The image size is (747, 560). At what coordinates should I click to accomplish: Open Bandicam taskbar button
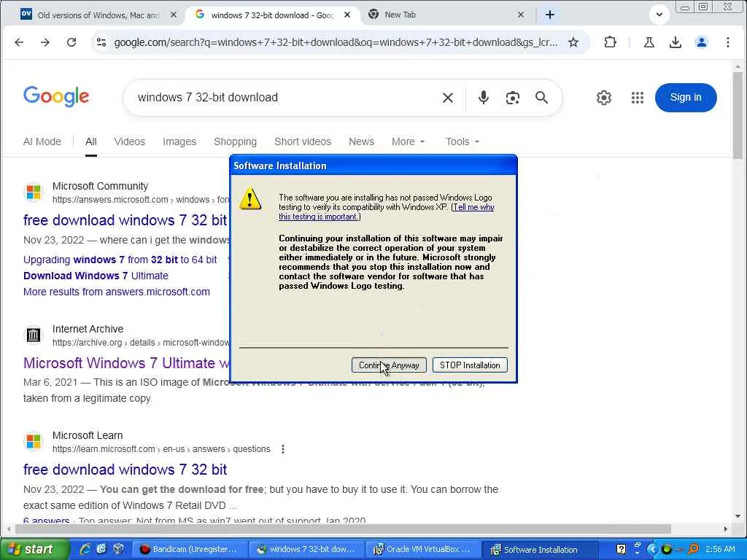click(189, 550)
